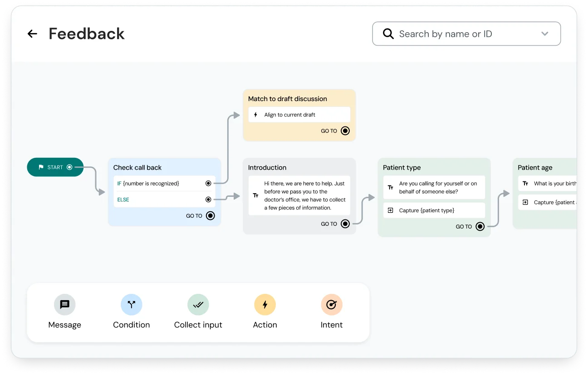Screen dimensions: 588x375
Task: Click the search magnifier icon
Action: pos(388,34)
